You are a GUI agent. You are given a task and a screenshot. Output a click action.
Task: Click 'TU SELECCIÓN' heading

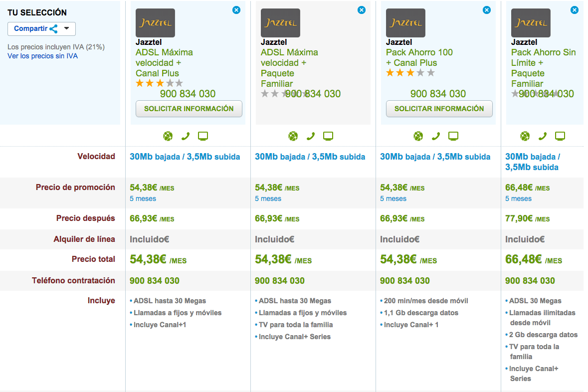(x=37, y=12)
